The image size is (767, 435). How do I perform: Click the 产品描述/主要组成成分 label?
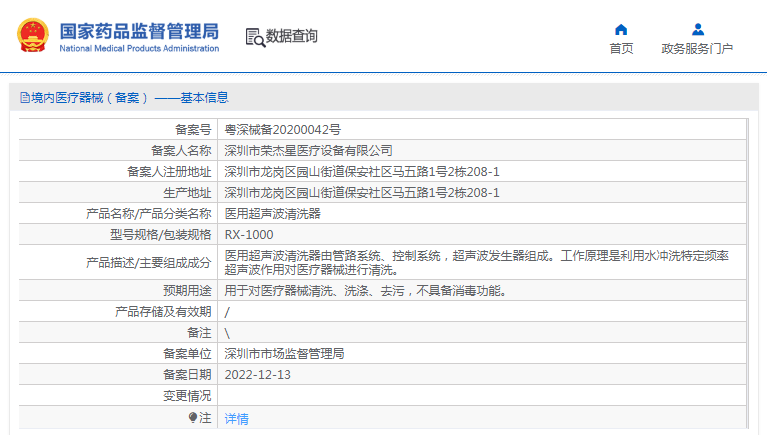tap(149, 263)
